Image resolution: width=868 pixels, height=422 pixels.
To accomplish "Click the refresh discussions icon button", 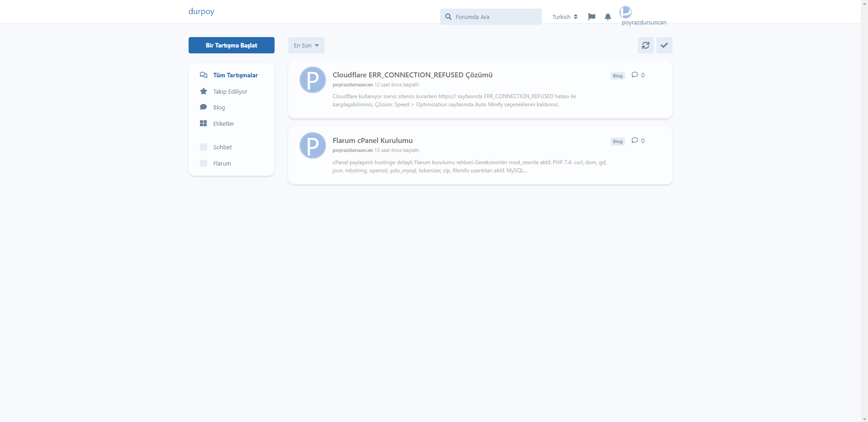I will [x=645, y=45].
